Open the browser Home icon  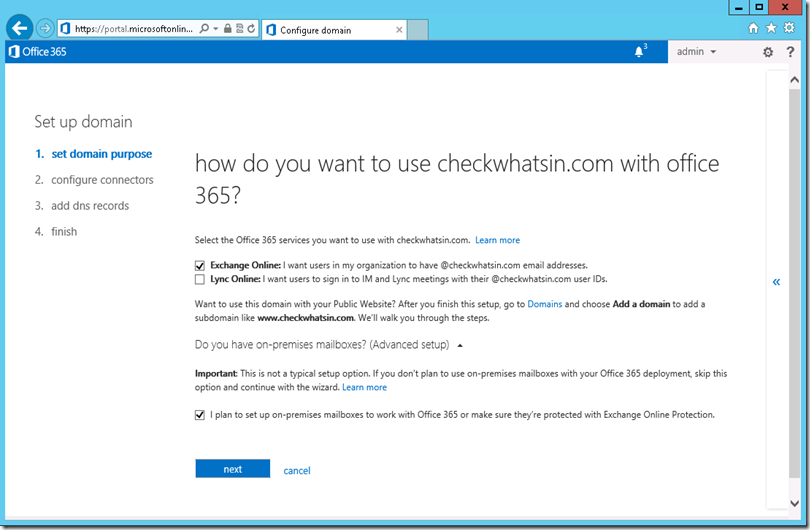753,28
